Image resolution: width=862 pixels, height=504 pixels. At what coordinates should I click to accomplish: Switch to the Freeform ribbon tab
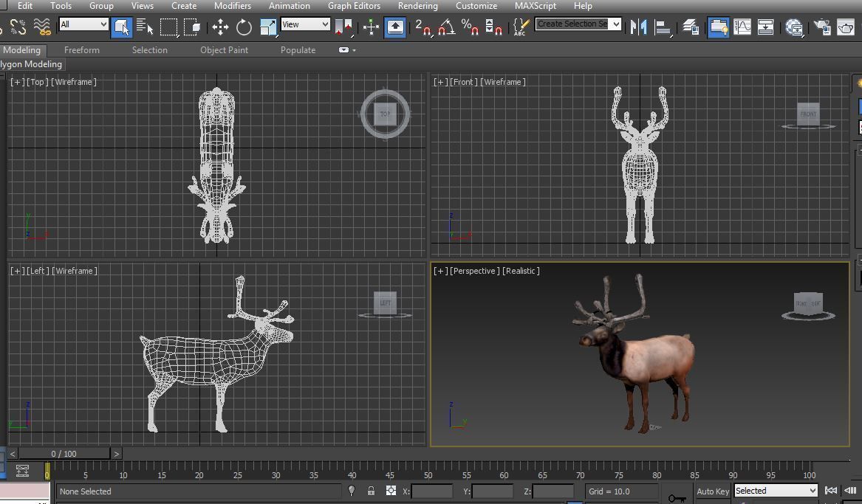click(x=82, y=50)
